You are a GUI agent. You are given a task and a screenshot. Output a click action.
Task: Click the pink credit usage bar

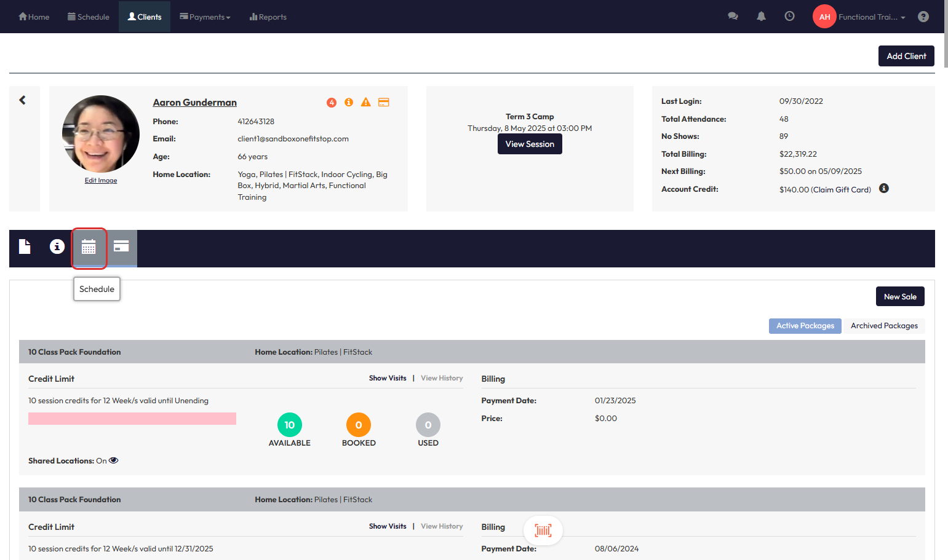click(132, 419)
